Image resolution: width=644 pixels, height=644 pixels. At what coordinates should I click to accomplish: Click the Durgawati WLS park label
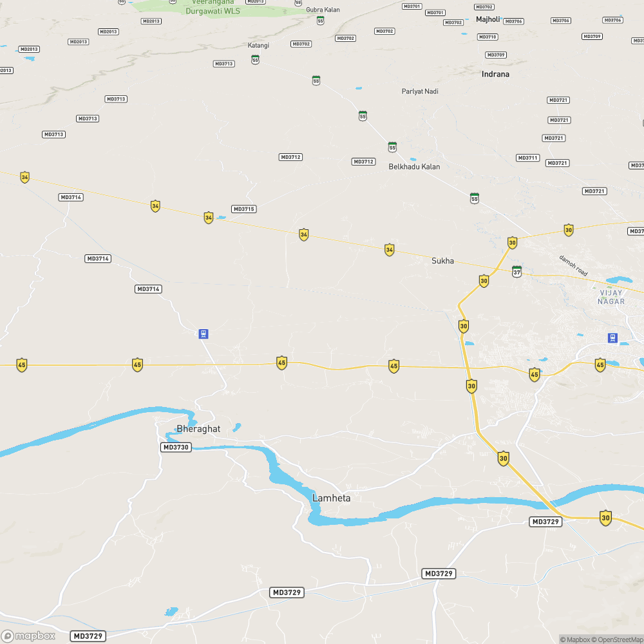coord(213,11)
